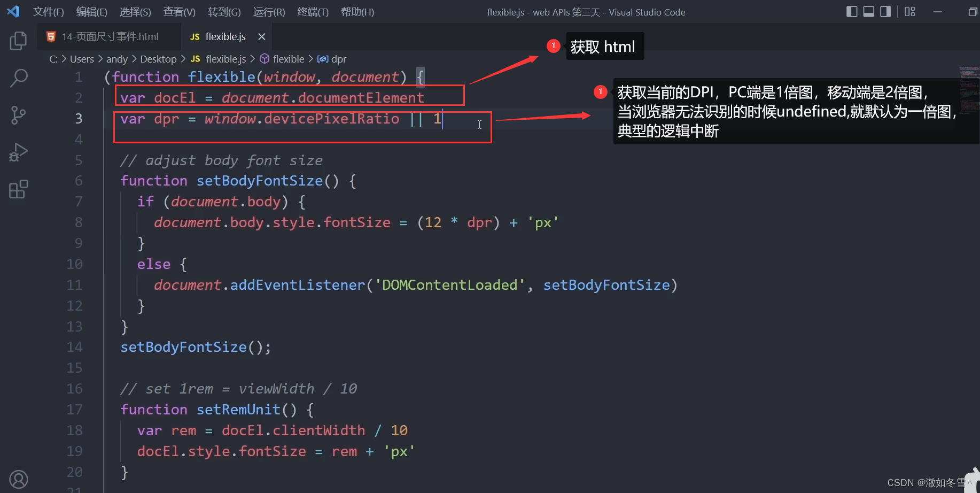Open the Run and Debug view

18,152
